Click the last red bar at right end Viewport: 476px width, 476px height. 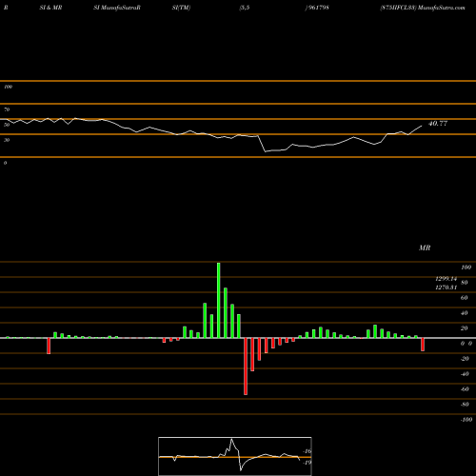(423, 345)
